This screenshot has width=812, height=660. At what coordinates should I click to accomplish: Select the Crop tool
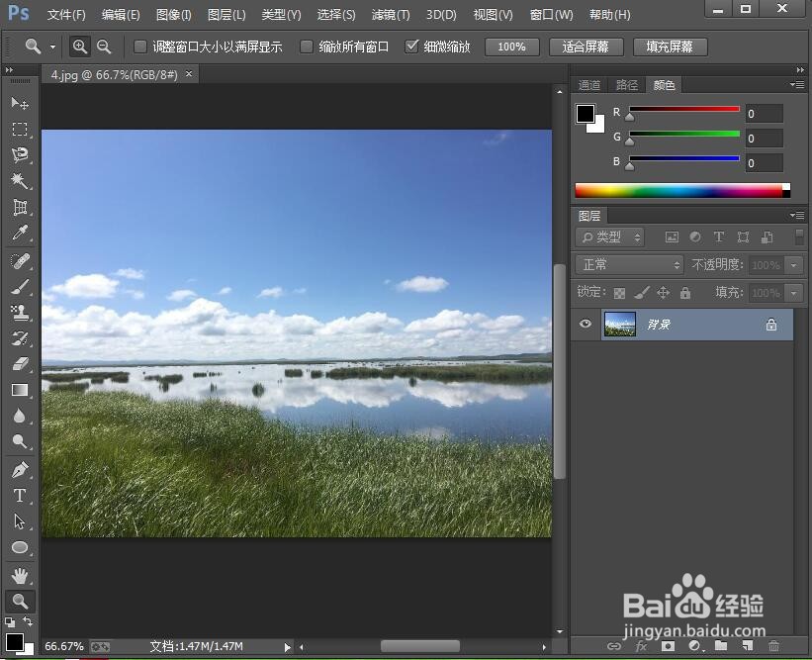pyautogui.click(x=20, y=207)
